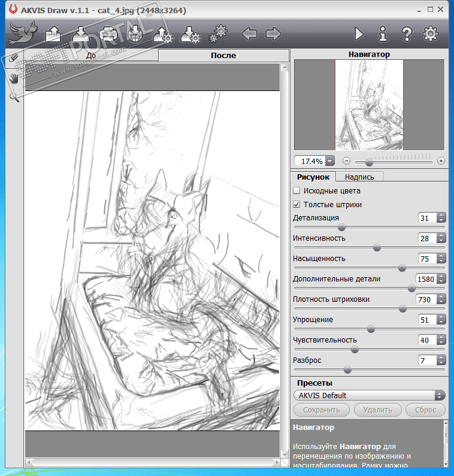Click the Детализация value field 31
Screen dimensions: 454x476
tap(428, 218)
